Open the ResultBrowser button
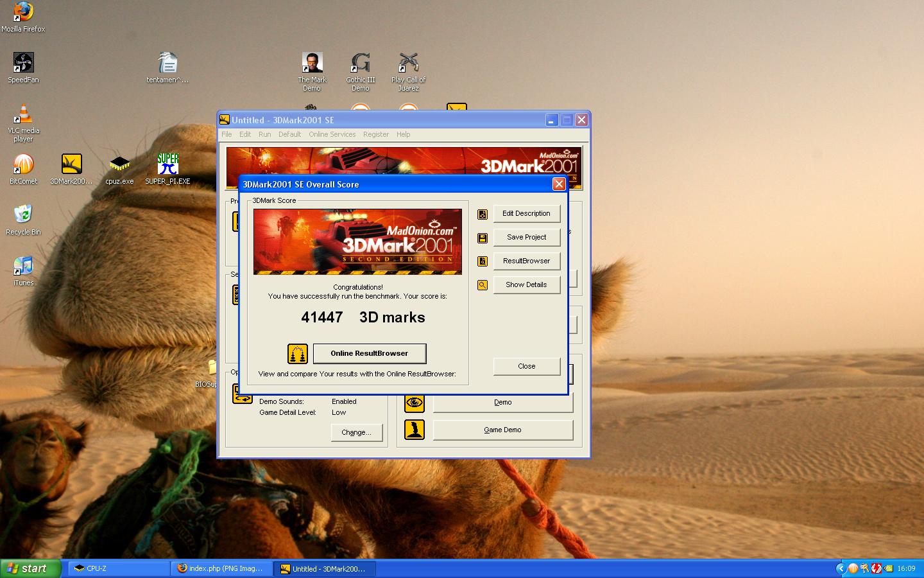 click(526, 261)
